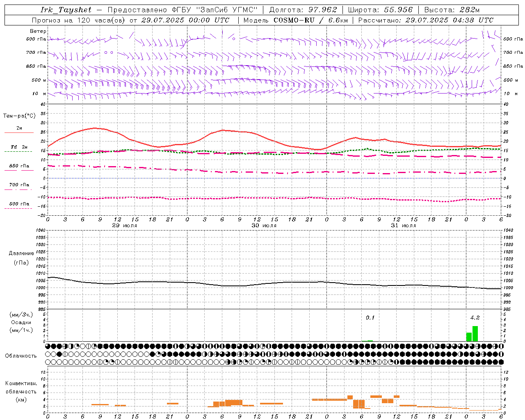Image resolution: width=525 pixels, height=420 pixels.
Task: Click the 'Долгота: 97.962' longitude value
Action: tap(303, 10)
